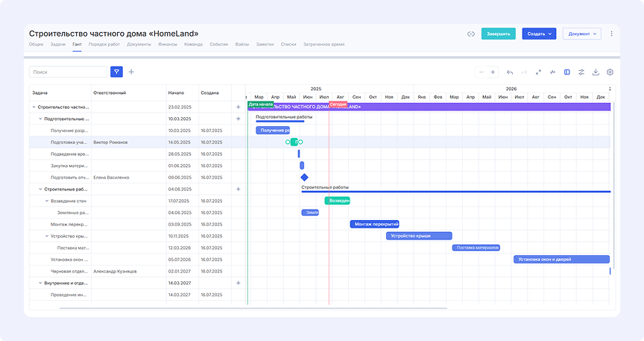Toggle the critical path pulse icon
The width and height of the screenshot is (644, 341).
[552, 72]
